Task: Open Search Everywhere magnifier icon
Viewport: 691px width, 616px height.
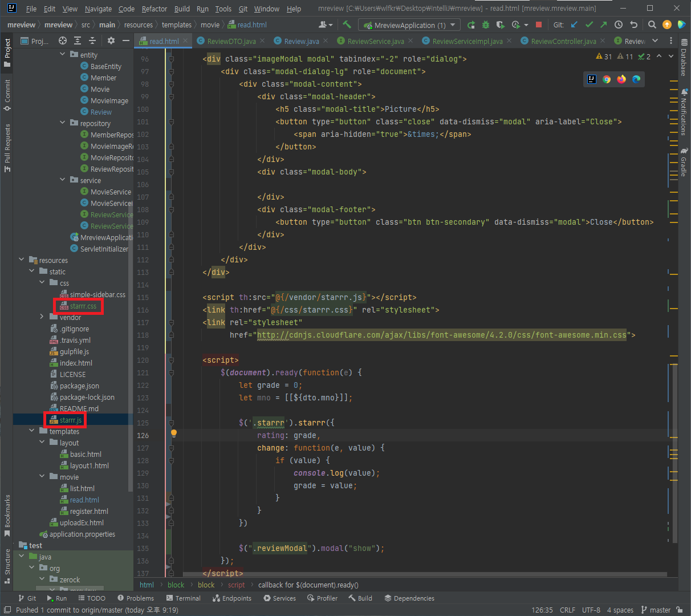Action: tap(652, 25)
